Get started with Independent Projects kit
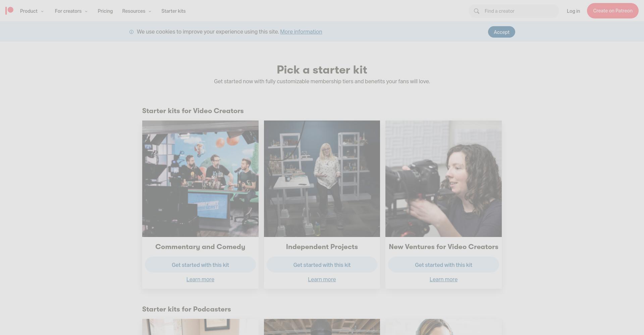 click(x=322, y=265)
